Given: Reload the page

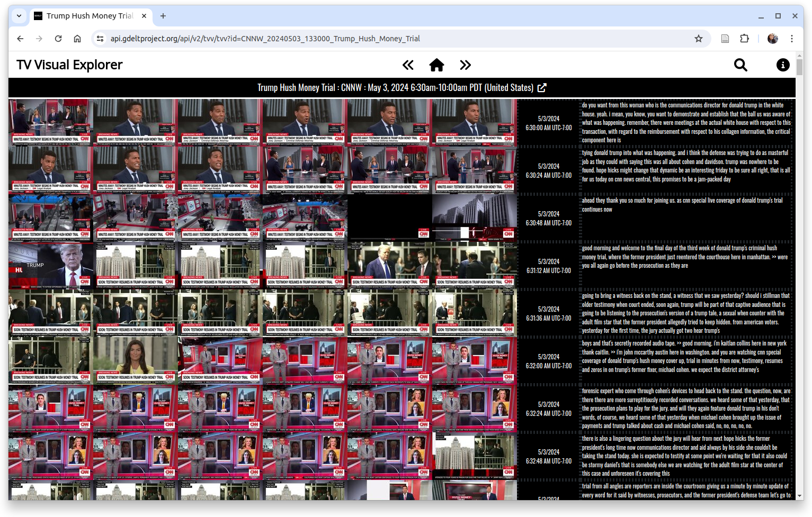Looking at the screenshot, I should 58,39.
